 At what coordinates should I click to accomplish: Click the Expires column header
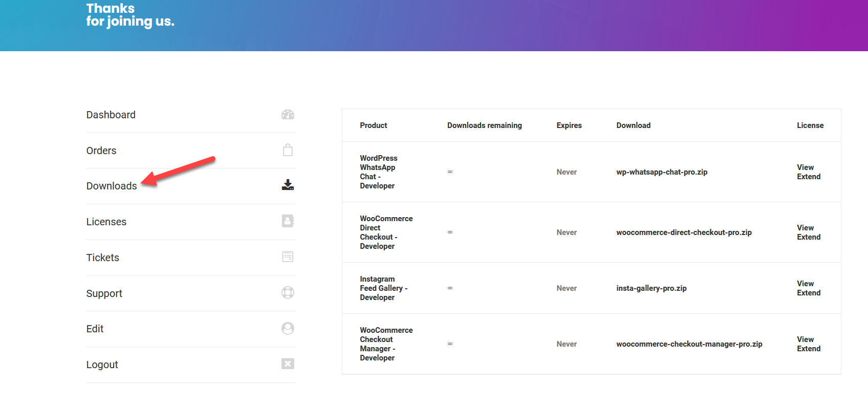(569, 125)
